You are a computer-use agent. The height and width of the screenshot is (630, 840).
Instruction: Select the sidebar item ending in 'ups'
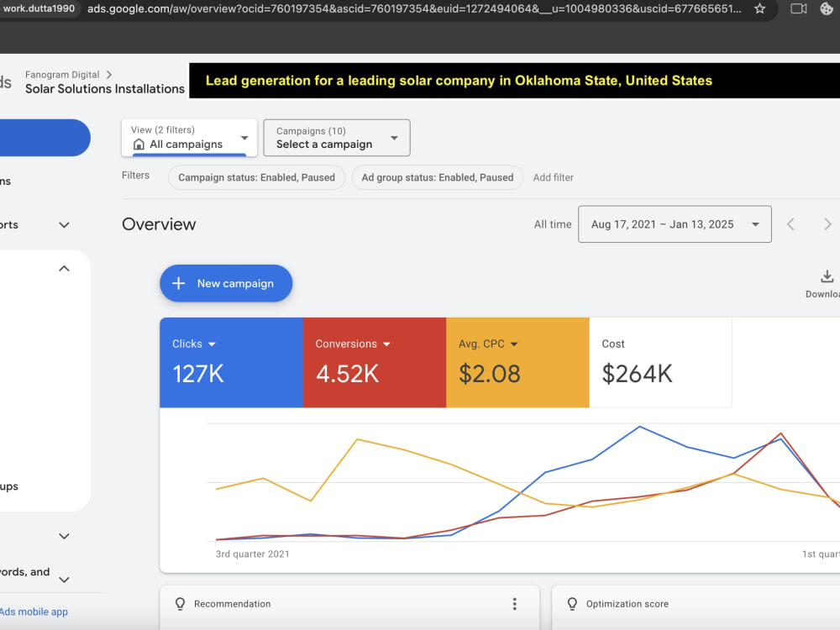[9, 486]
